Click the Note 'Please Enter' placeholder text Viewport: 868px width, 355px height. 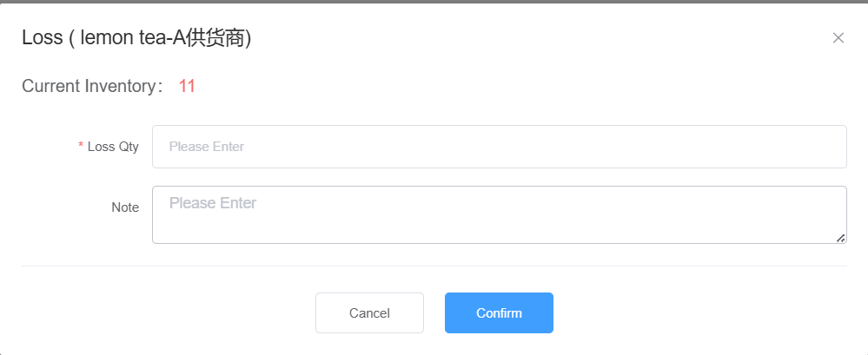click(x=213, y=203)
